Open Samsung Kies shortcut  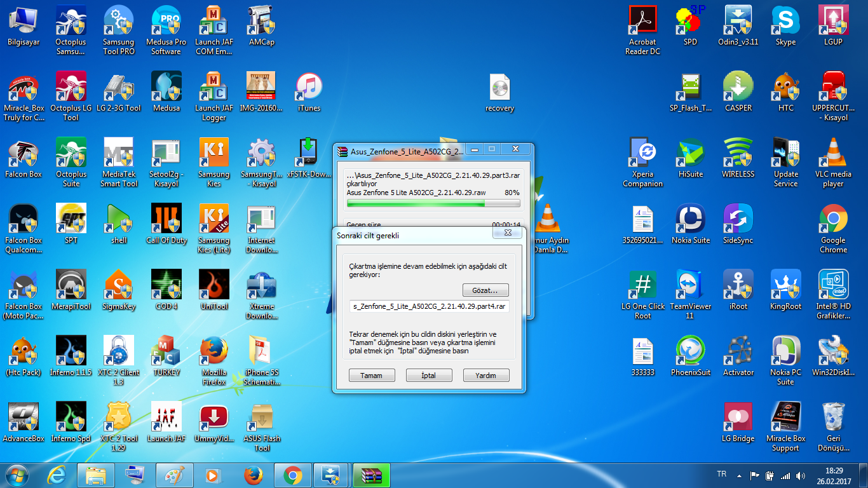pyautogui.click(x=214, y=163)
